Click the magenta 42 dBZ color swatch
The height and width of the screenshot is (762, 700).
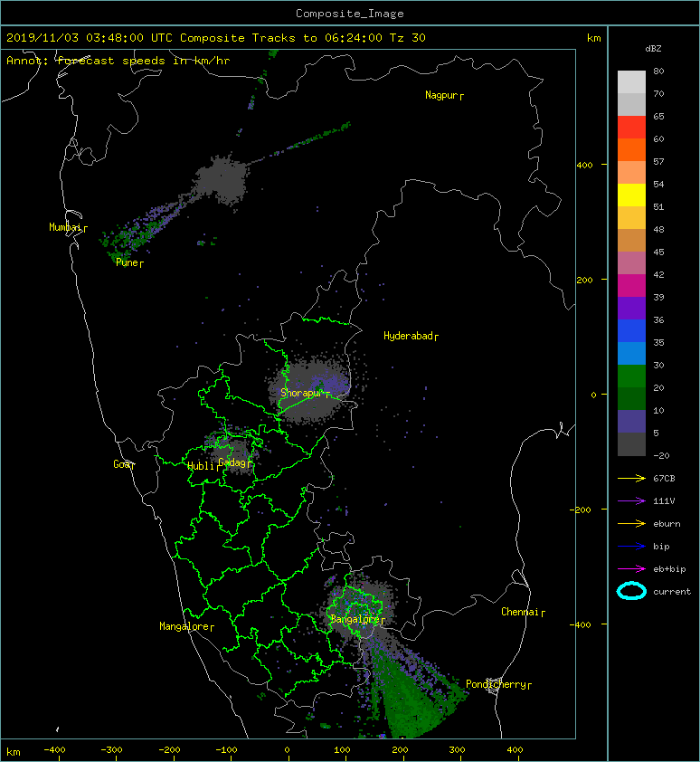631,285
